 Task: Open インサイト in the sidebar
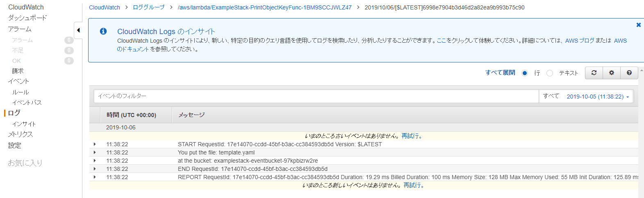(24, 124)
